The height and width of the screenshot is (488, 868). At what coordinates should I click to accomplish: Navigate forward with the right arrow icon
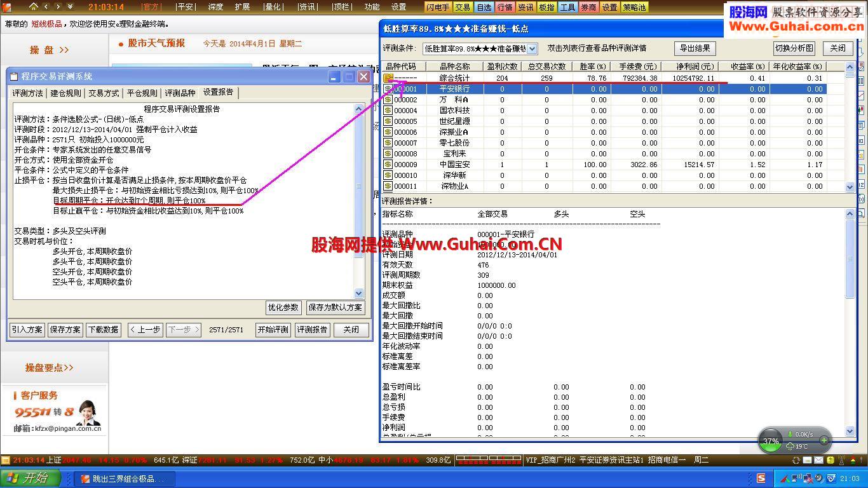58,7
